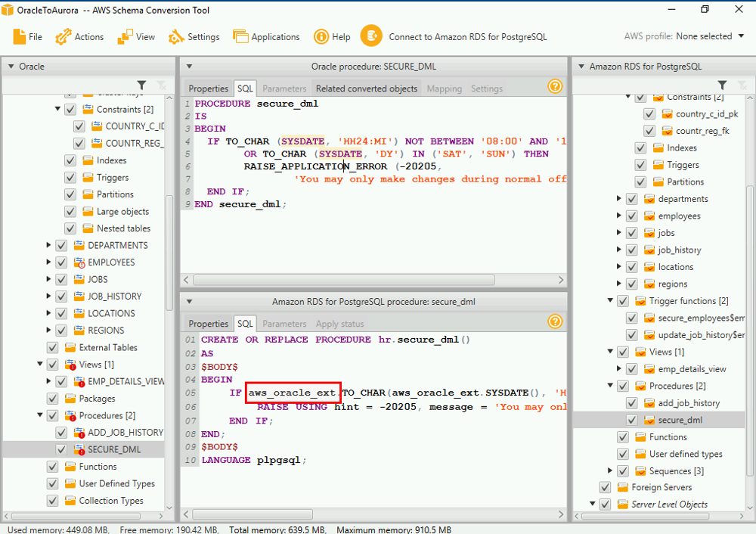
Task: Collapse the Oracle panel header arrow
Action: (11, 66)
